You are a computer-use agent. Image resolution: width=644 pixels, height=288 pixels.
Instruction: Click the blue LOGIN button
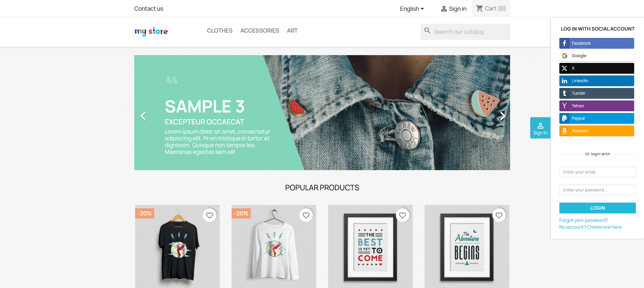(x=597, y=208)
